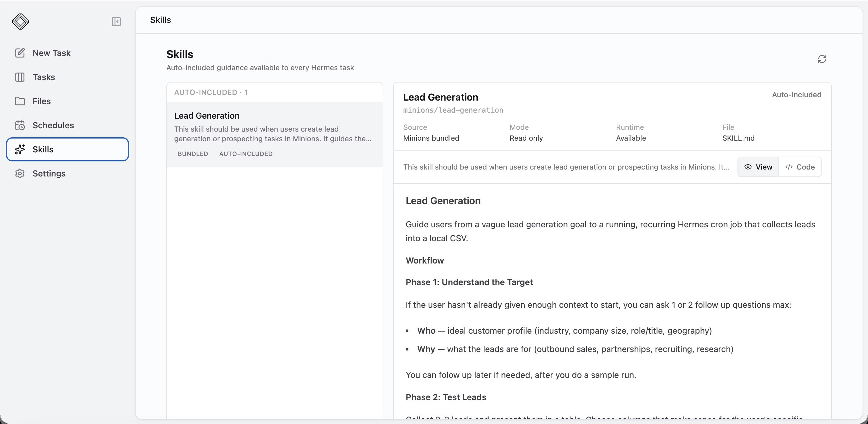Click the AUTO-INCLUDED tag on skill card
The image size is (868, 424).
[246, 154]
